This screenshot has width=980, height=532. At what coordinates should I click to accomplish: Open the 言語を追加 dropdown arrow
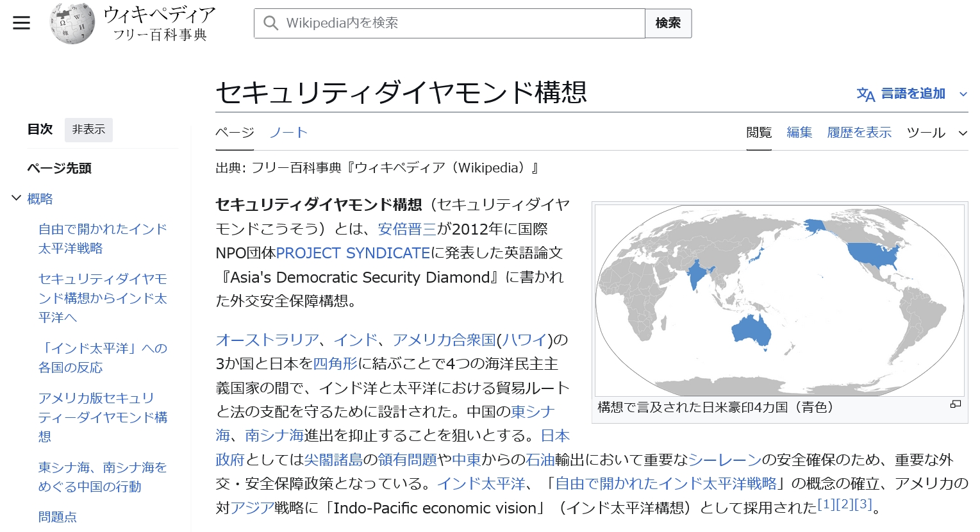click(963, 94)
